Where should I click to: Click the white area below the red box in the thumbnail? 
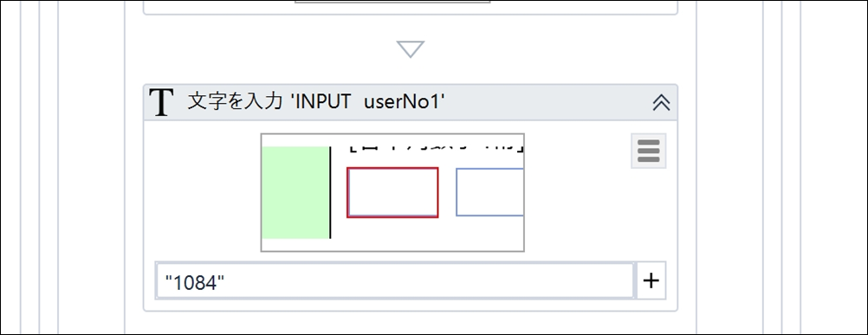pyautogui.click(x=392, y=233)
